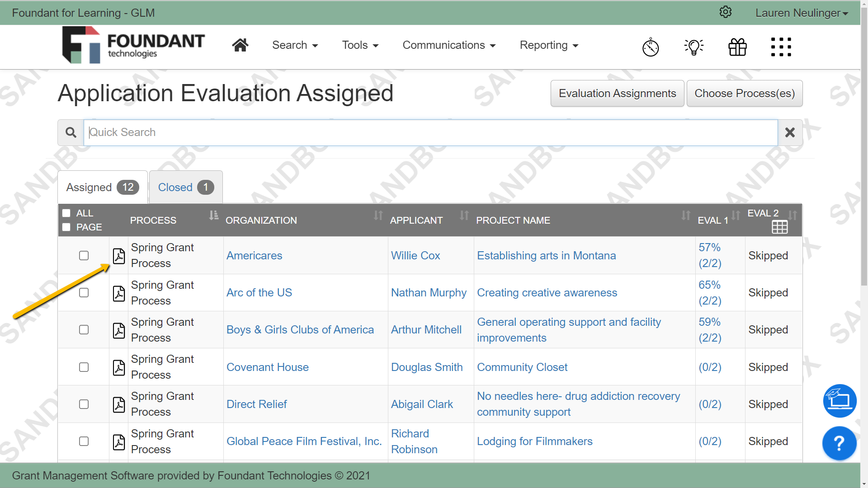
Task: Expand the Reporting menu
Action: (x=549, y=45)
